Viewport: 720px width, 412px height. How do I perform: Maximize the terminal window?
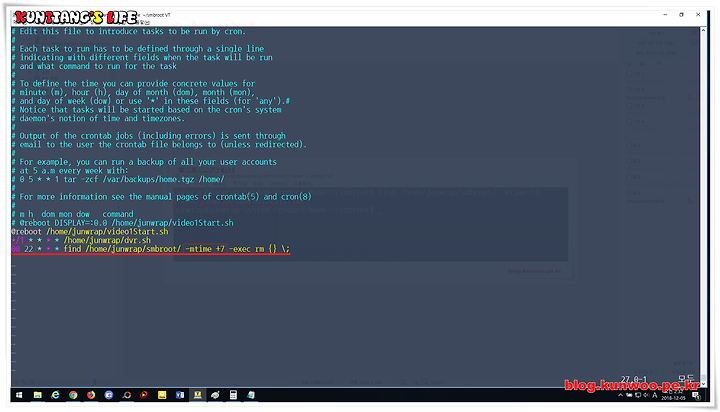coord(681,15)
